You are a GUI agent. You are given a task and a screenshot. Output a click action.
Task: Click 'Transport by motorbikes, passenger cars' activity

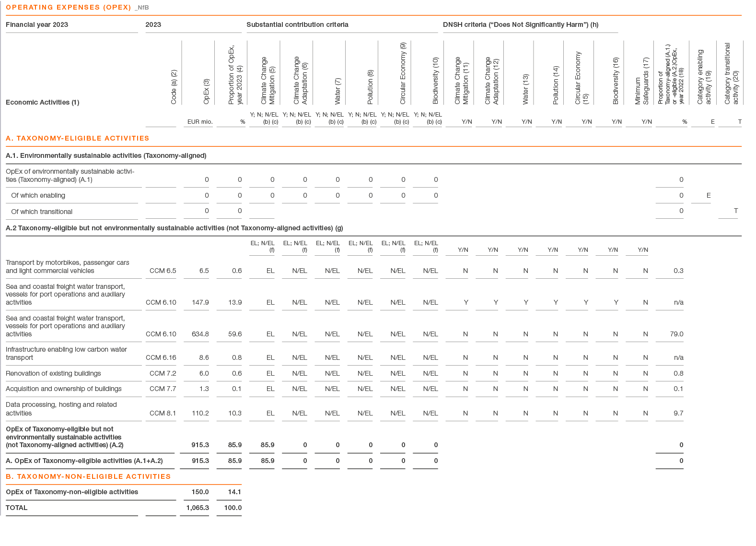[x=68, y=267]
